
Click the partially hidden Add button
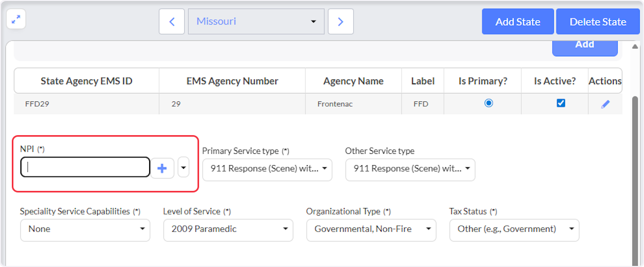pyautogui.click(x=585, y=48)
